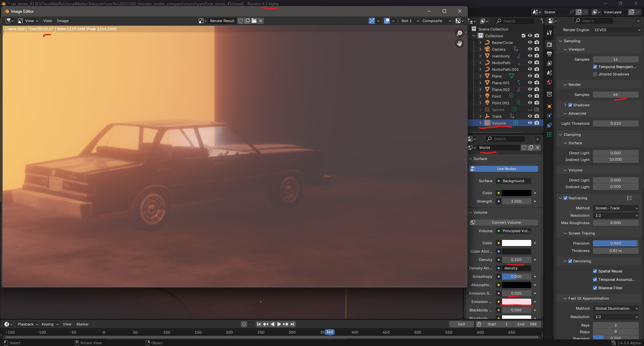
Task: Open the Raytracing Method Screen-Trace dropdown
Action: (616, 208)
